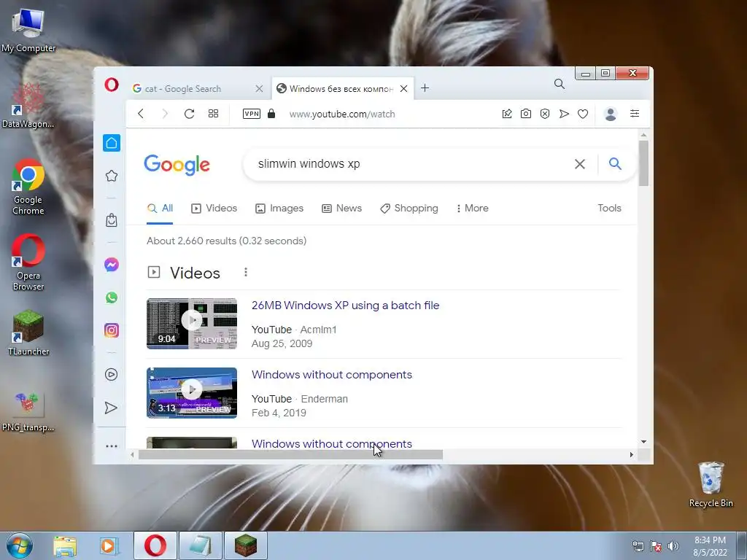Close the 'Windows без всех' tab
The height and width of the screenshot is (560, 747).
pos(403,88)
